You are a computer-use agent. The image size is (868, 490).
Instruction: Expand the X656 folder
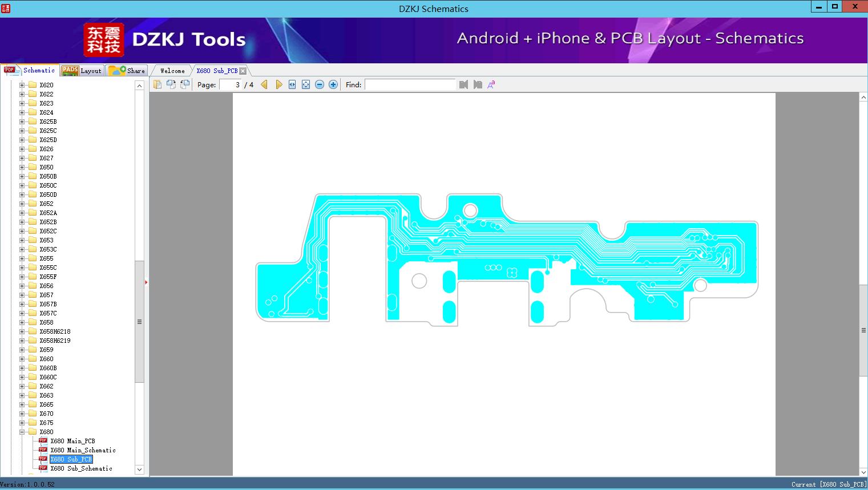22,286
